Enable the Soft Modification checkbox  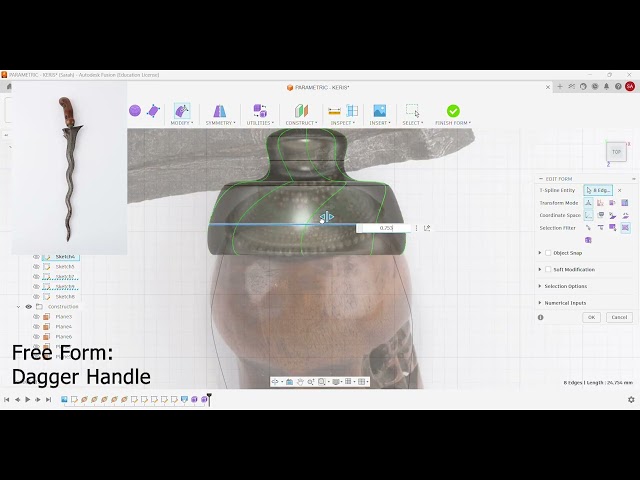point(548,269)
